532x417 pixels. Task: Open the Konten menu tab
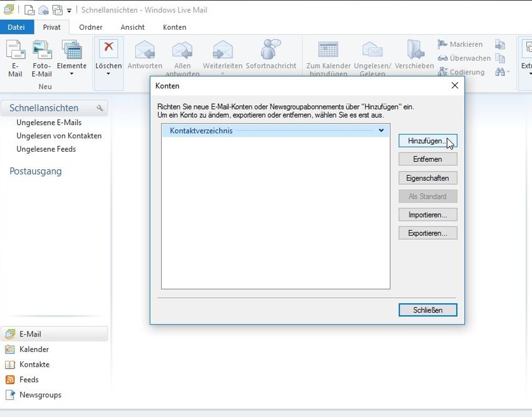point(174,27)
